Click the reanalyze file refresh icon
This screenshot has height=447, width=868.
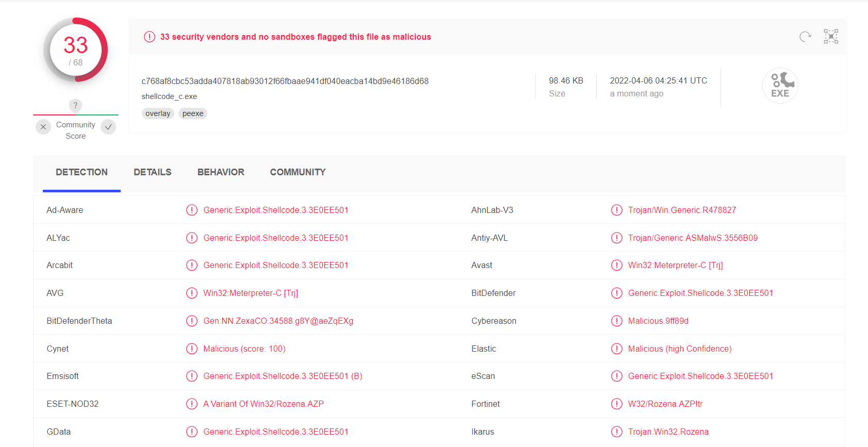[x=805, y=37]
